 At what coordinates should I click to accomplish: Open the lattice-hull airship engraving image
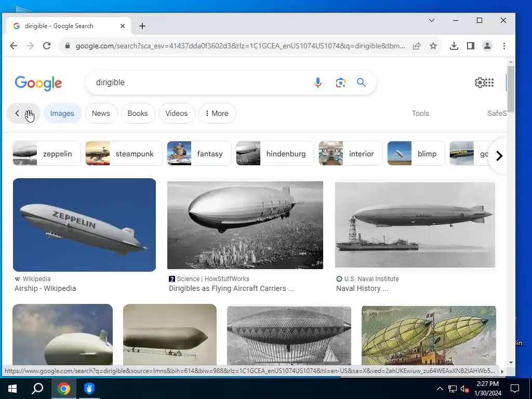[289, 336]
